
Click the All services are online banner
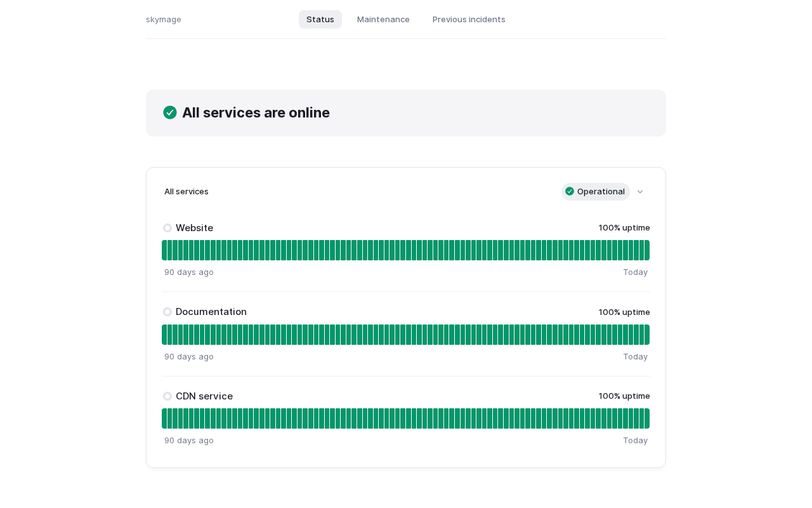406,113
